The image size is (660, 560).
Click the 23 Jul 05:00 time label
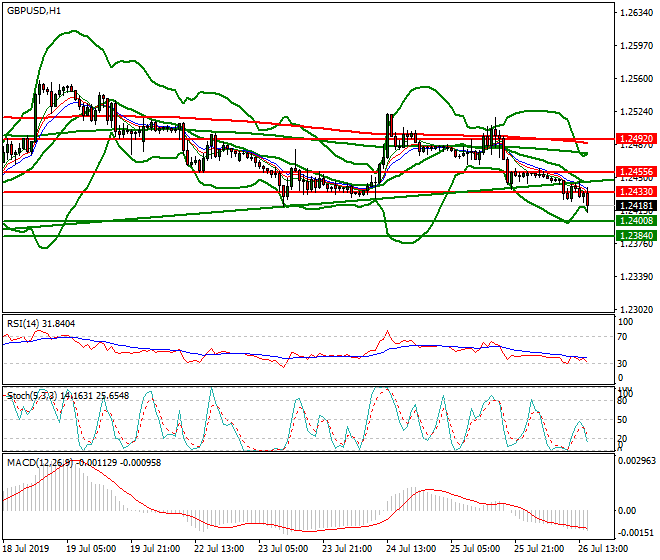point(283,549)
